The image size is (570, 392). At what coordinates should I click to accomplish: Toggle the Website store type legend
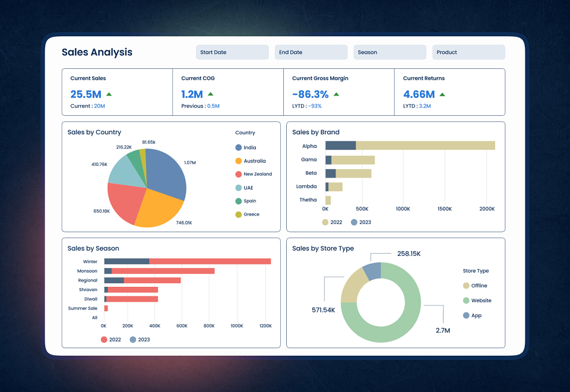pyautogui.click(x=466, y=301)
